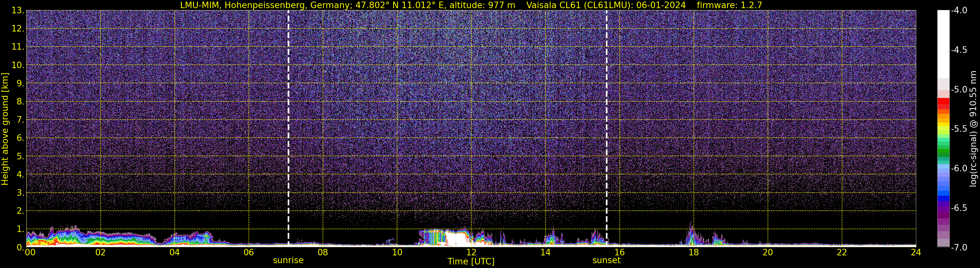Click the height axis tick '5.'

pos(20,156)
